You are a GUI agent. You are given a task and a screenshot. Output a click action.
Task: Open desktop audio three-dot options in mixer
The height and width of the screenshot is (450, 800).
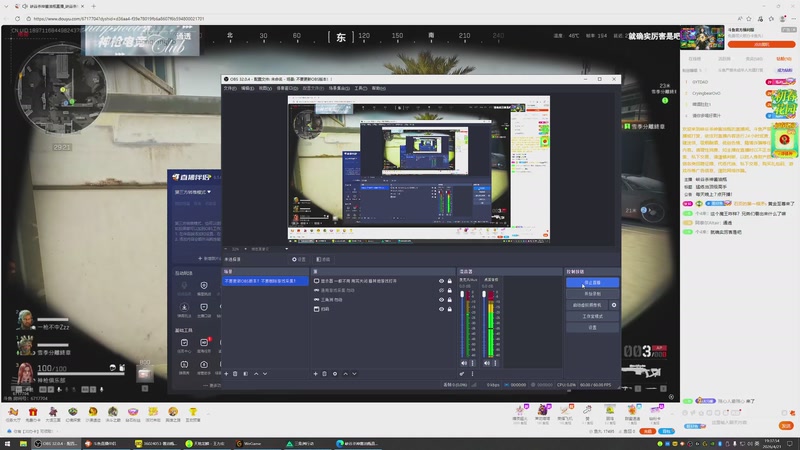click(495, 363)
